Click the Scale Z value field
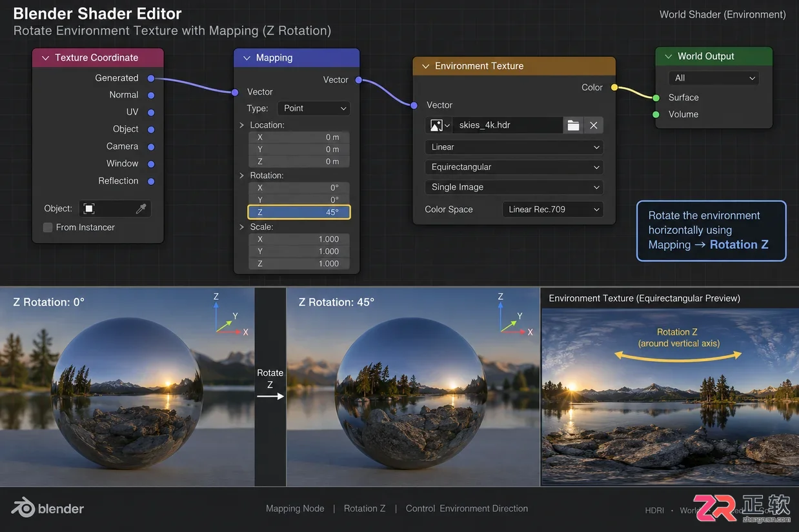 pyautogui.click(x=299, y=264)
